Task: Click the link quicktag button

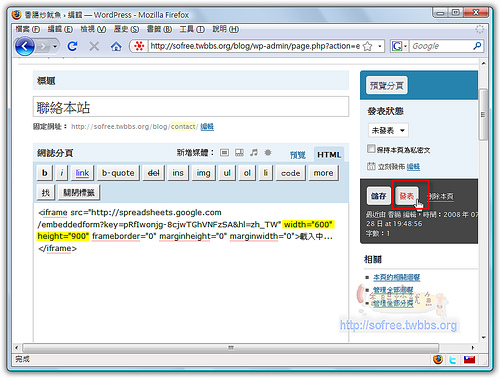Action: 82,173
